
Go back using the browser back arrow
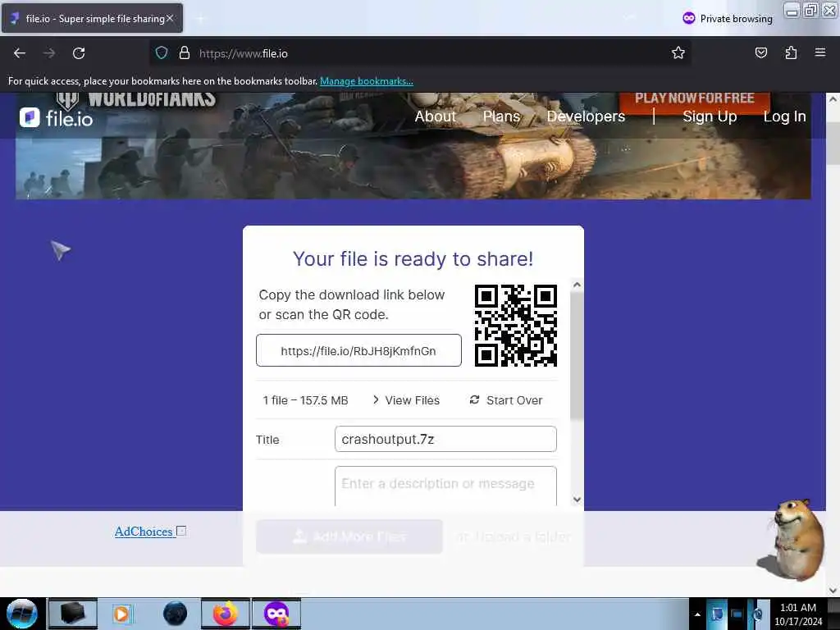pyautogui.click(x=20, y=53)
